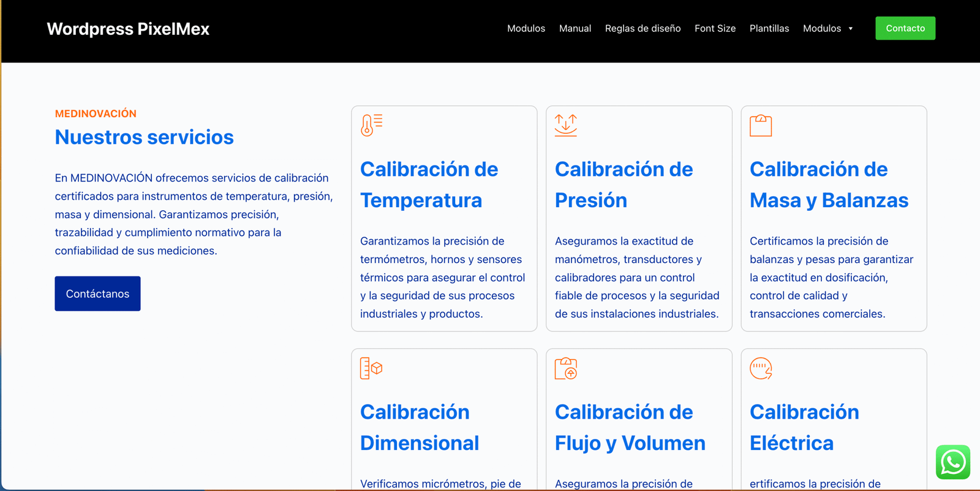
Task: Click the ruler and cube dimensional icon
Action: click(371, 368)
